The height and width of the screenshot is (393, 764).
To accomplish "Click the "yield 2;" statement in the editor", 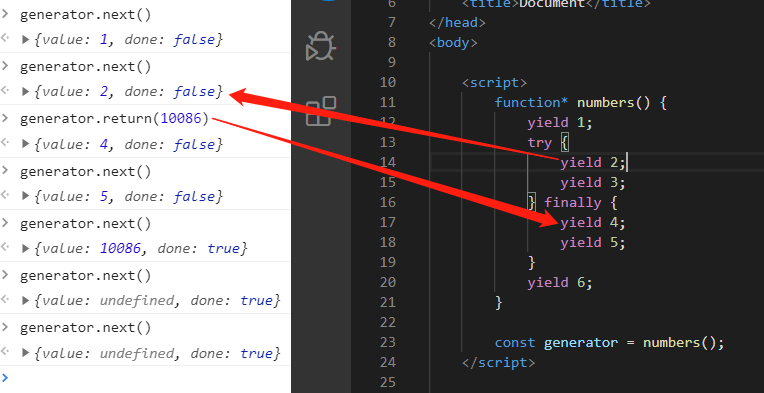I will pos(592,162).
